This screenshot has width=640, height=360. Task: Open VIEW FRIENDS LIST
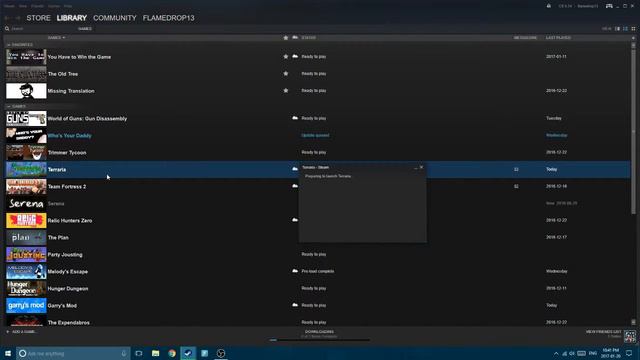pos(603,332)
